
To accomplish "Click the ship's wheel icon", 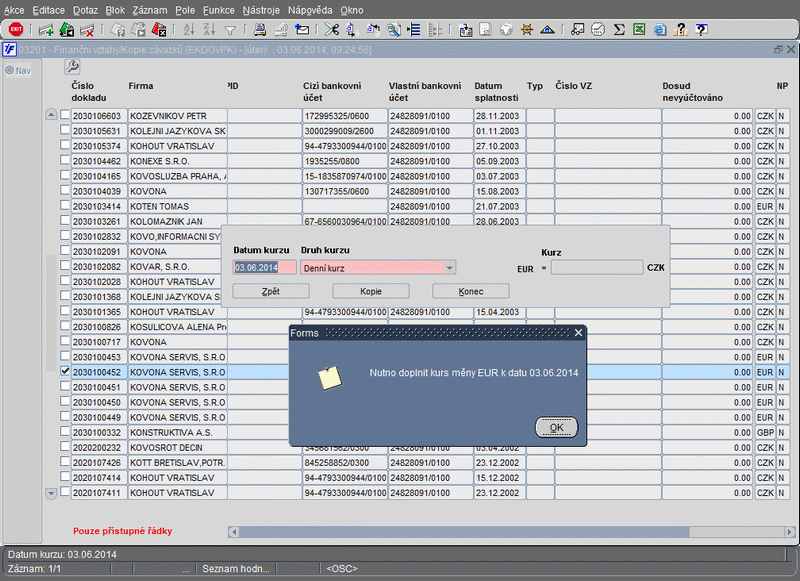I will pos(527,30).
